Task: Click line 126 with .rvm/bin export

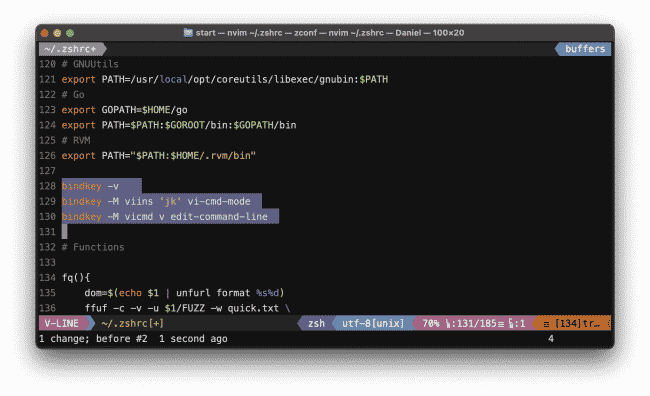Action: 159,155
